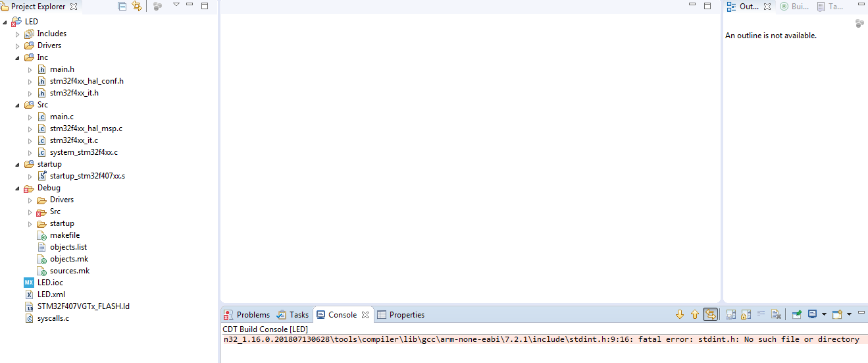The image size is (868, 363).
Task: Select syscalls.c file
Action: tap(53, 318)
